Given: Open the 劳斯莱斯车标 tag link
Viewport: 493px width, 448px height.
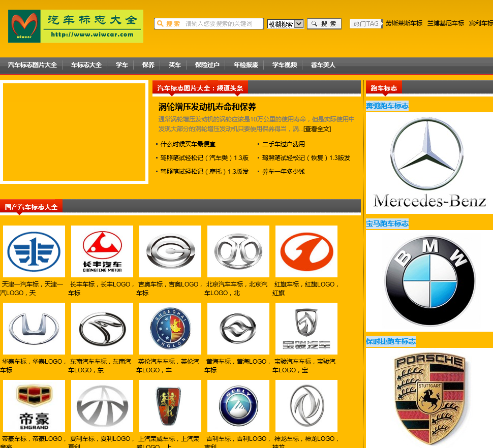Looking at the screenshot, I should pyautogui.click(x=404, y=23).
